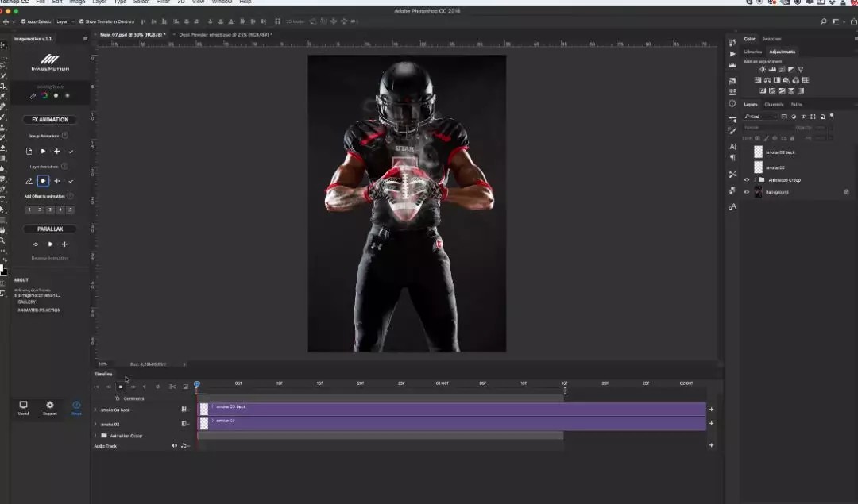Image resolution: width=858 pixels, height=504 pixels.
Task: Expand smoke 02 track in timeline
Action: 96,424
